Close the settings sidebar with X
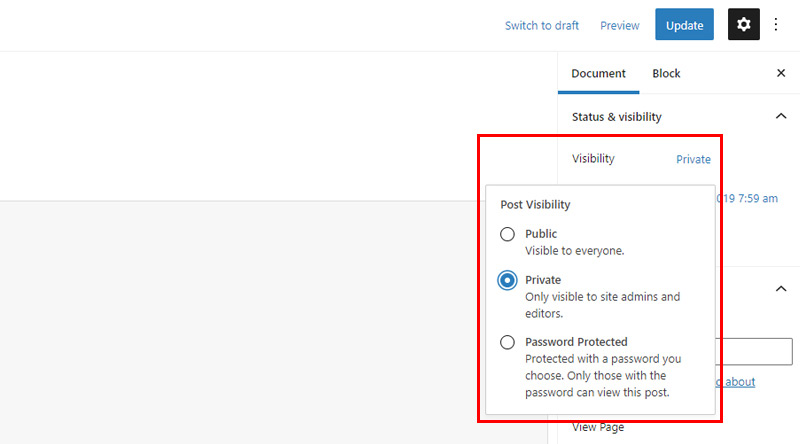 [781, 73]
